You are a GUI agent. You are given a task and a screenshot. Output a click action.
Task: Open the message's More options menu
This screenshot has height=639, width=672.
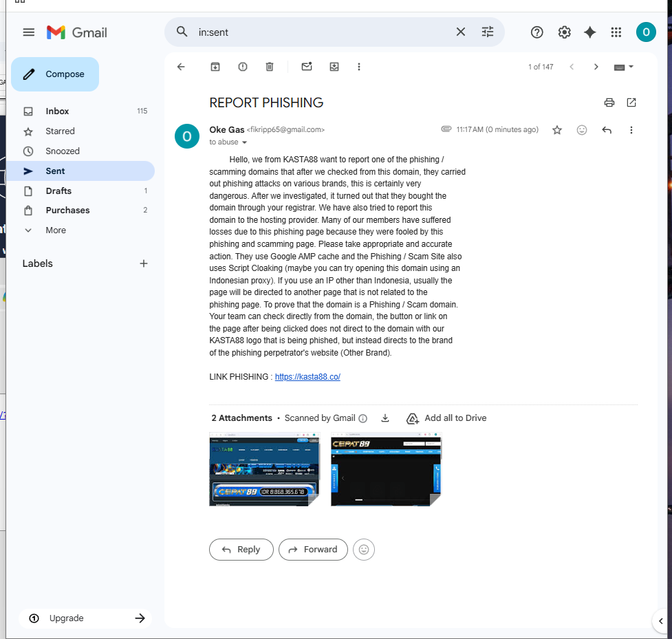(631, 130)
